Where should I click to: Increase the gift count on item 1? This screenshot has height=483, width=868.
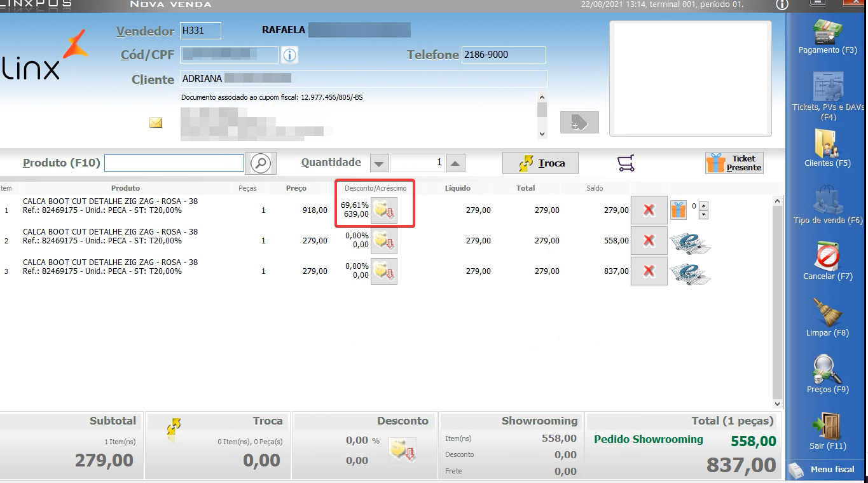tap(703, 206)
